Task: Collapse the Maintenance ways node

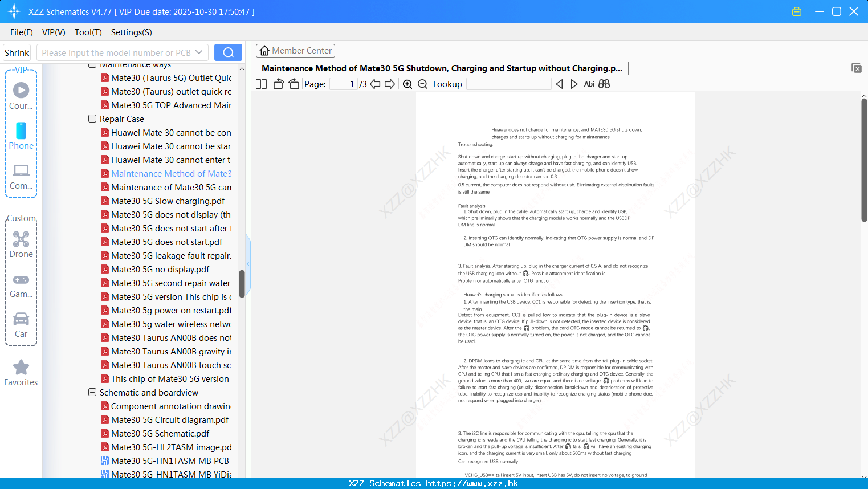Action: pyautogui.click(x=92, y=65)
